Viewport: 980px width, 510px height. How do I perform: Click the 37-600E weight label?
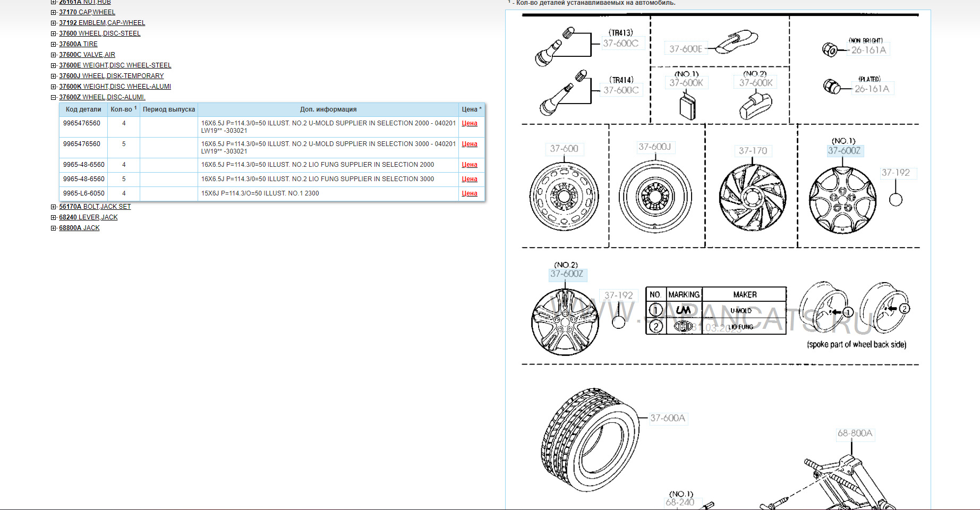[x=685, y=49]
